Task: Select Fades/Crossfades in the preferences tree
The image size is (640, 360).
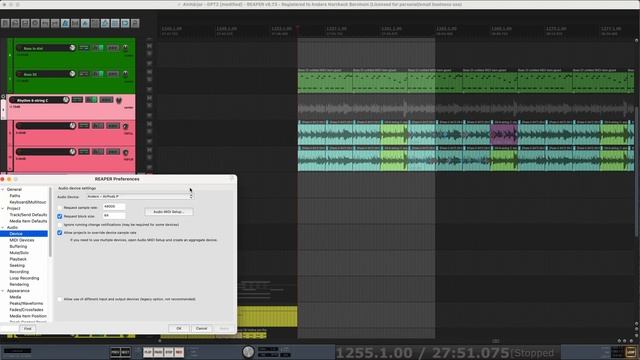Action: pyautogui.click(x=26, y=310)
